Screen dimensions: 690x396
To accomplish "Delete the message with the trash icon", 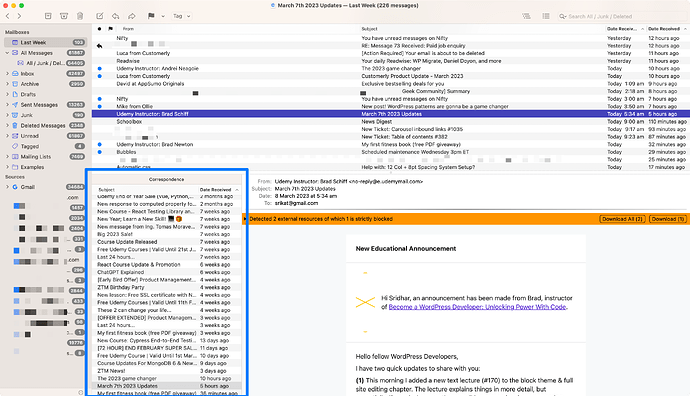I will [x=80, y=16].
